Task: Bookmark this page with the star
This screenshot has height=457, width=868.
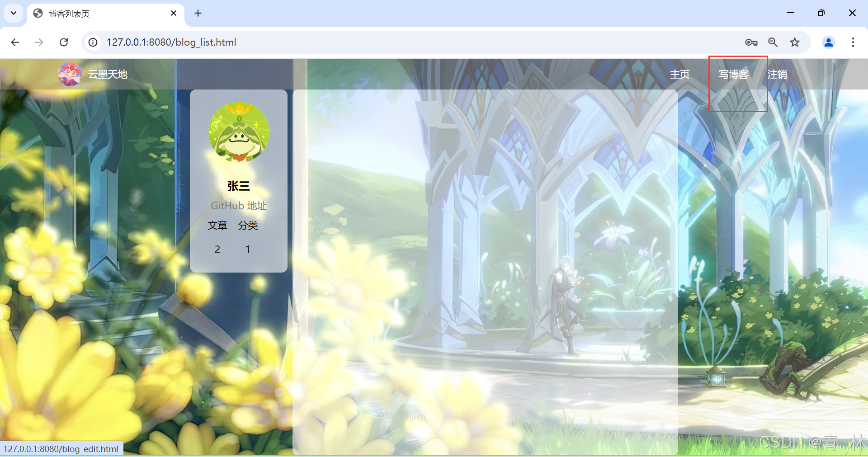Action: click(795, 42)
